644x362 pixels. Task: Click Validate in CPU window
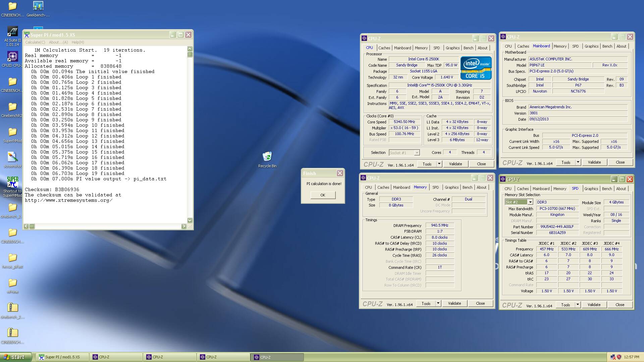pyautogui.click(x=455, y=164)
